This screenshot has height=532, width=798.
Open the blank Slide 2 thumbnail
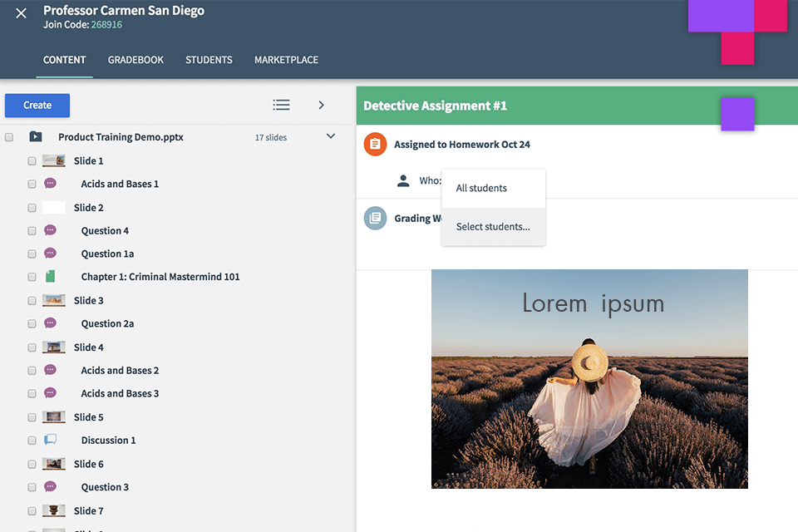click(x=53, y=208)
